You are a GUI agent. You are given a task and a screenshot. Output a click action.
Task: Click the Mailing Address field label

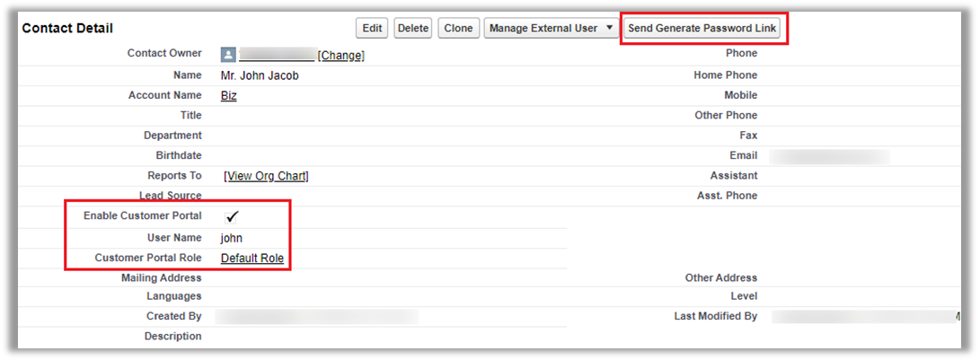click(x=162, y=278)
